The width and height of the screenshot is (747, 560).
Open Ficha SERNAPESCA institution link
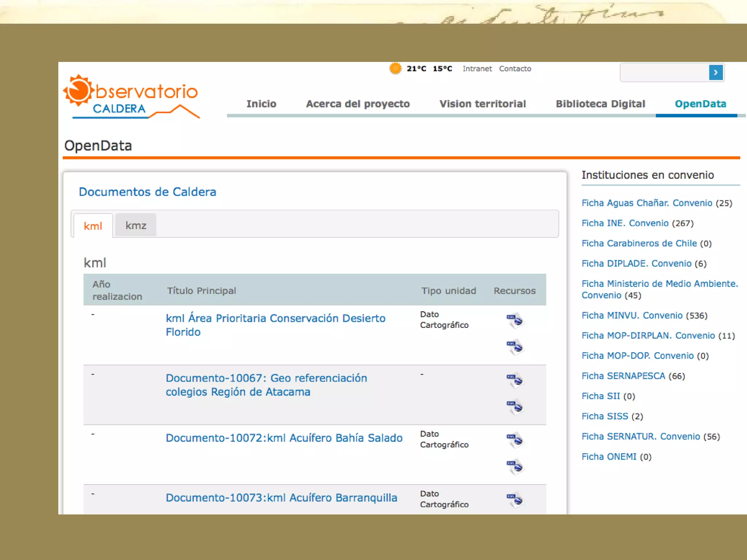623,376
